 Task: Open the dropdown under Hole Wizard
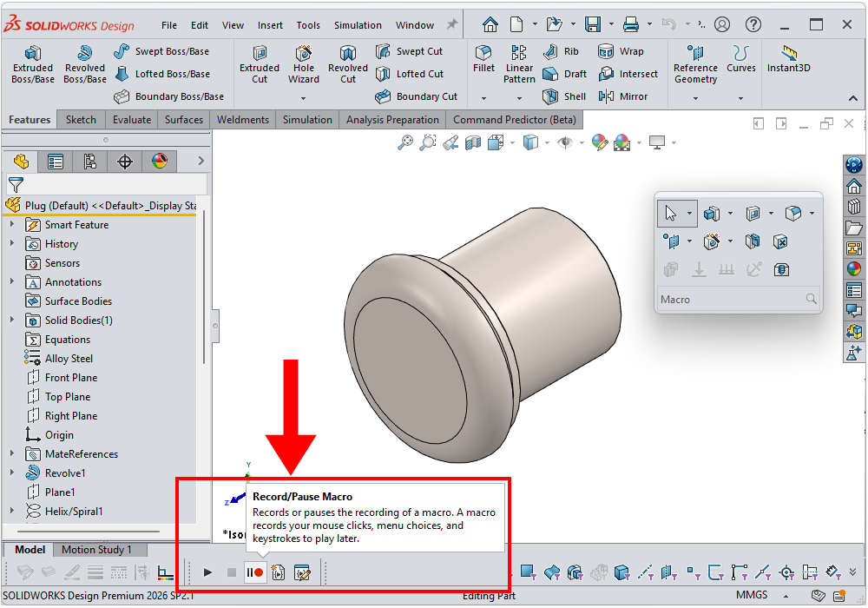[303, 98]
